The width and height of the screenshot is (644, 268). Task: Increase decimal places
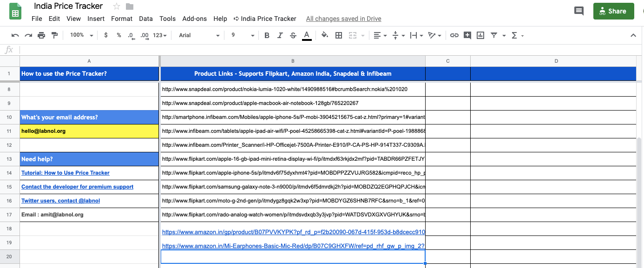[145, 35]
